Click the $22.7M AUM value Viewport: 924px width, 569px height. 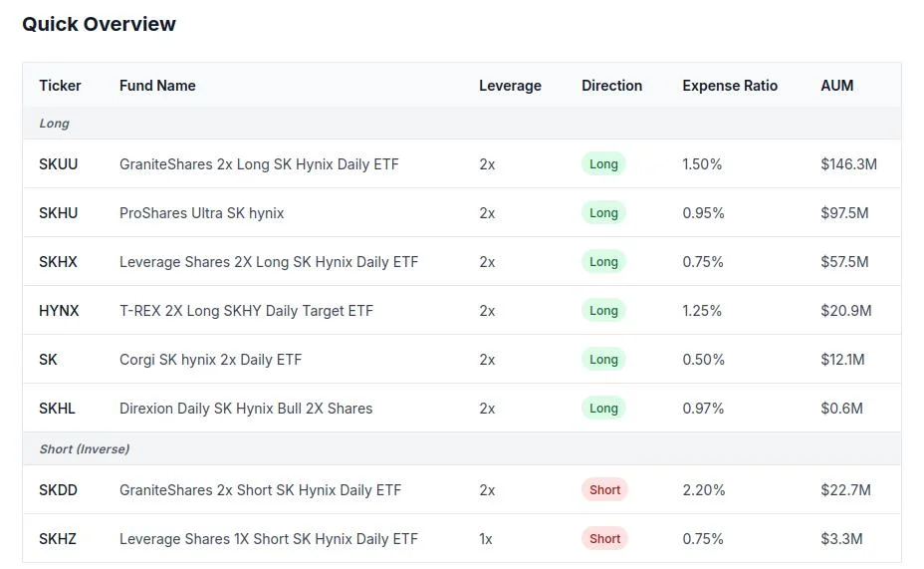pos(845,490)
